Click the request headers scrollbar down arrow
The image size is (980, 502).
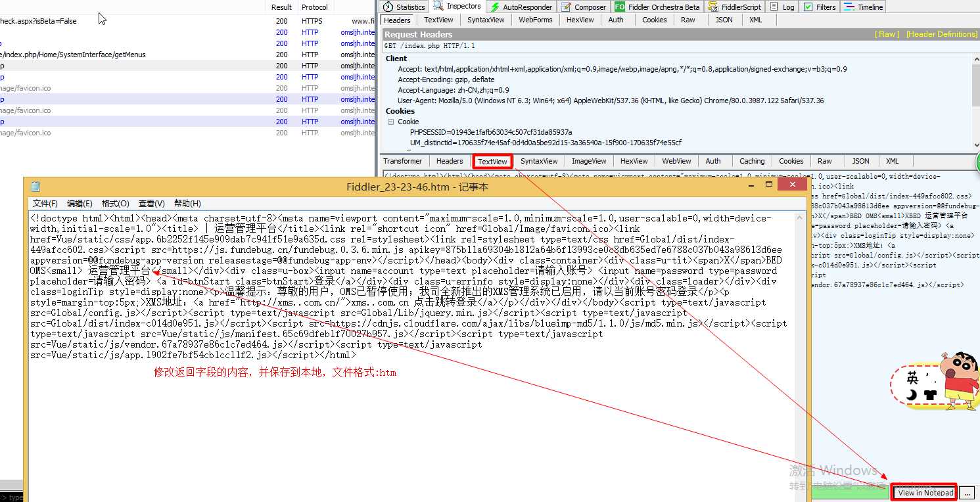(975, 146)
